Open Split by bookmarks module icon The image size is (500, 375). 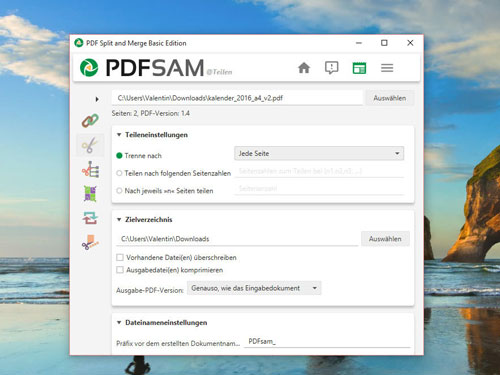(x=90, y=170)
